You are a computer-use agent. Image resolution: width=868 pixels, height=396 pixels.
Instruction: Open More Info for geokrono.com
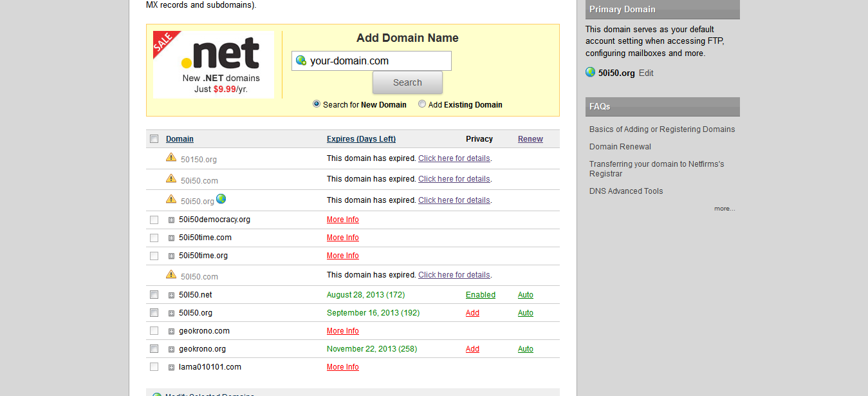click(343, 331)
